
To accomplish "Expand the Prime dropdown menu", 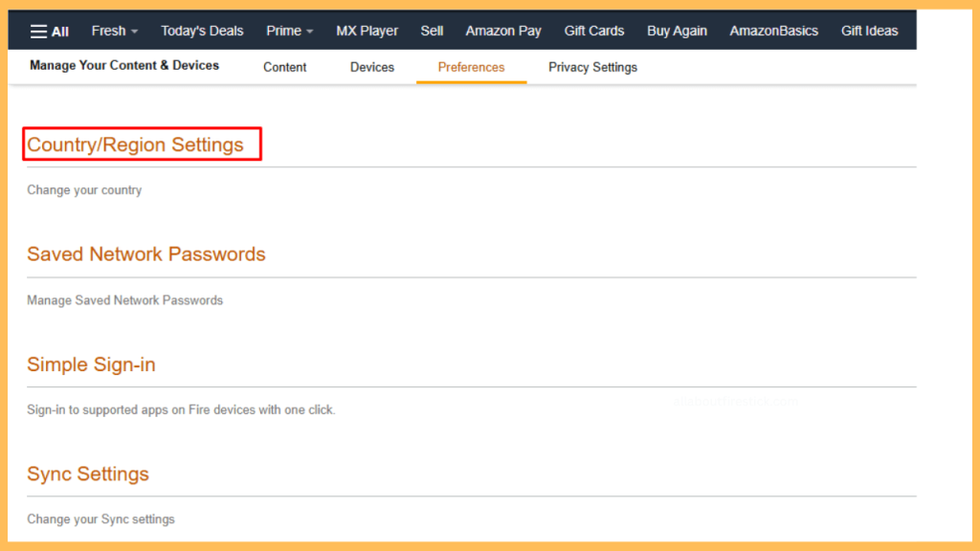I will click(x=289, y=31).
